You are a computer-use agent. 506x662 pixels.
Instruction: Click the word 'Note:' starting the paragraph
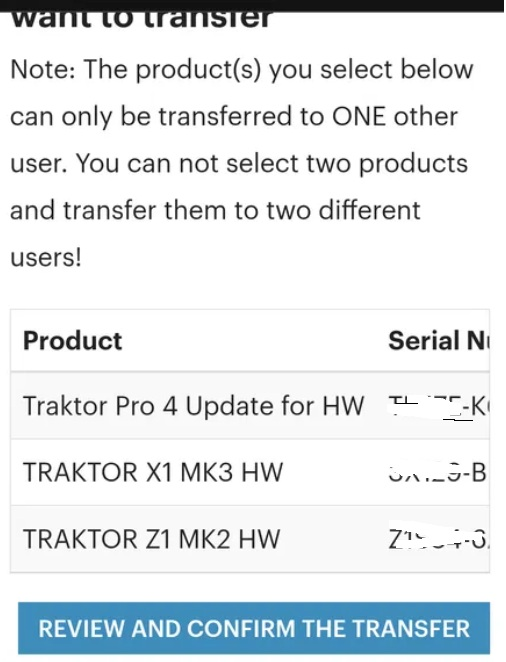43,69
